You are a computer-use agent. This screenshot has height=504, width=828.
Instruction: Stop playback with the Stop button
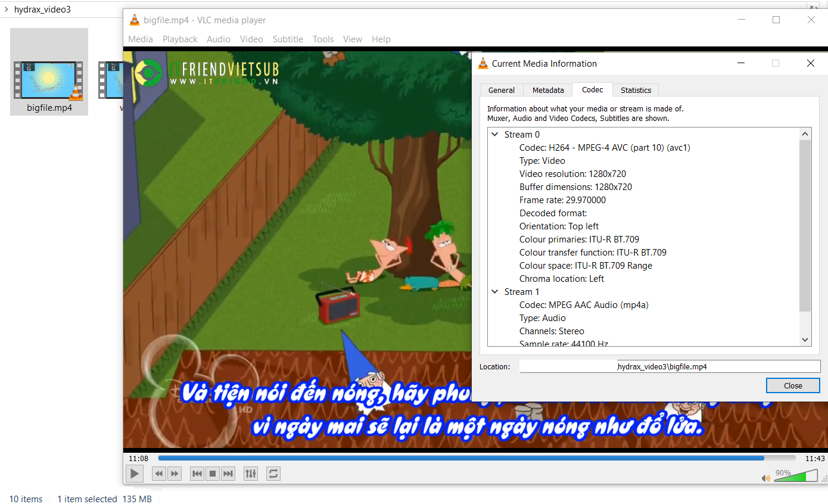point(213,474)
